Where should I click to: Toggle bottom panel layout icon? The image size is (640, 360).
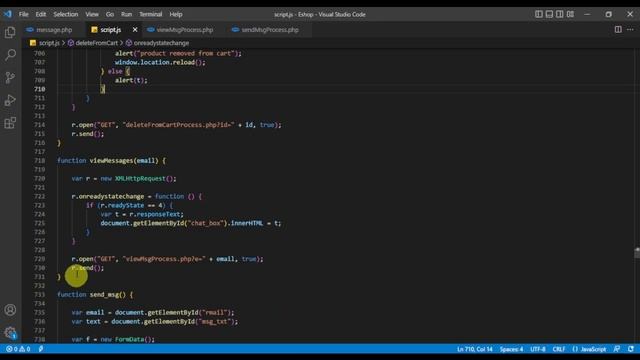[x=549, y=14]
